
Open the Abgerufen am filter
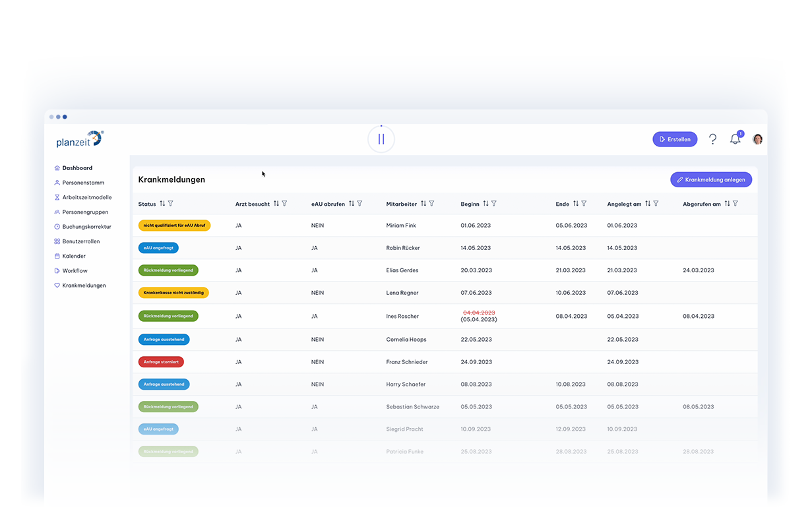click(735, 204)
